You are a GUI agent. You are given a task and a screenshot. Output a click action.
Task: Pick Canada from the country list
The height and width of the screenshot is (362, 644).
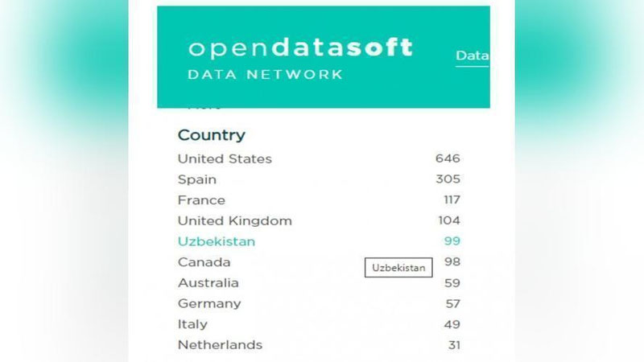[204, 262]
